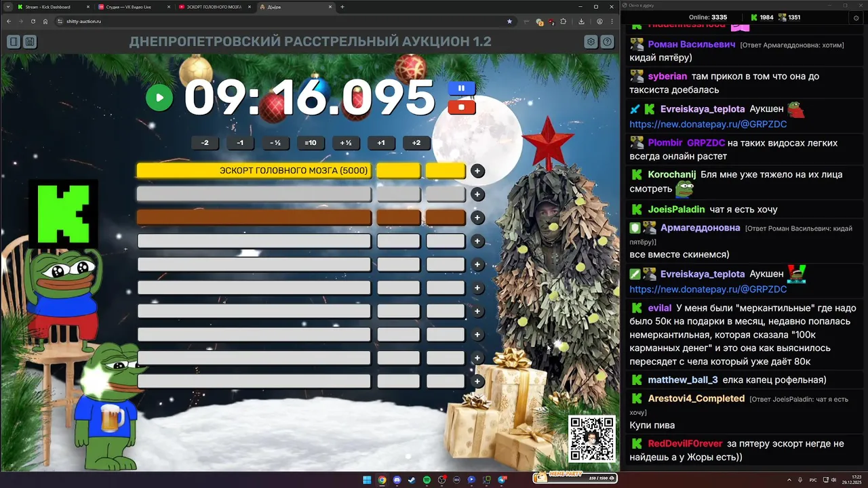Add half a minute with +½ button
Viewport: 868px width, 488px height.
pos(346,143)
